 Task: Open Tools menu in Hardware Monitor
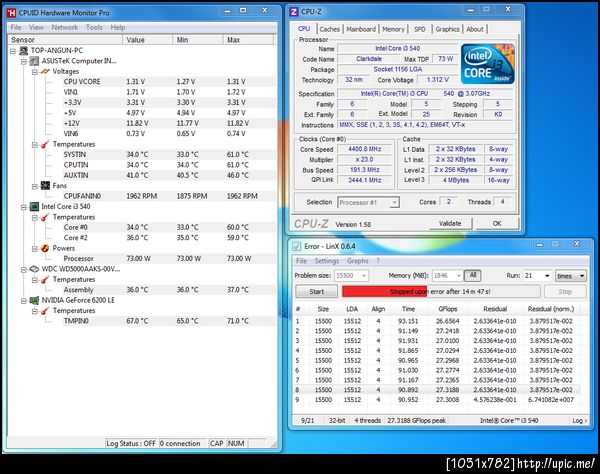(94, 28)
